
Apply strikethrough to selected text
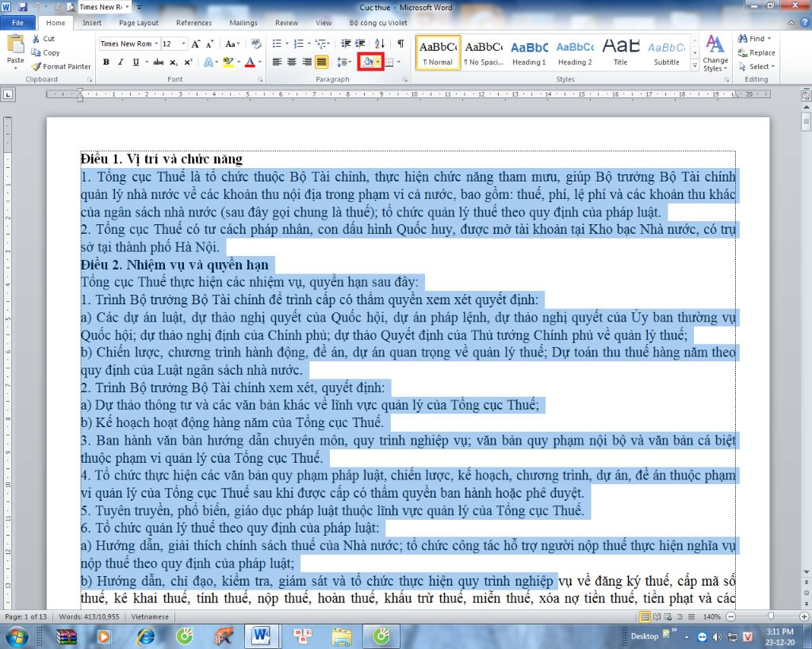[x=159, y=62]
